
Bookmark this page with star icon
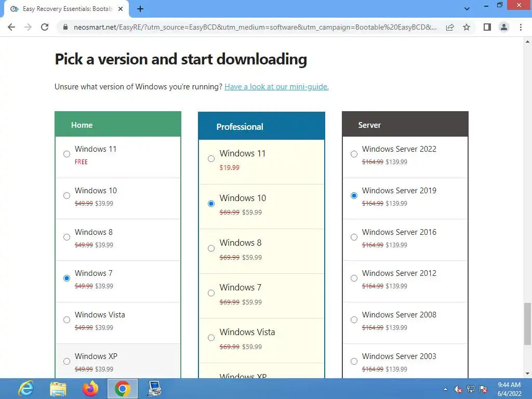click(x=467, y=27)
